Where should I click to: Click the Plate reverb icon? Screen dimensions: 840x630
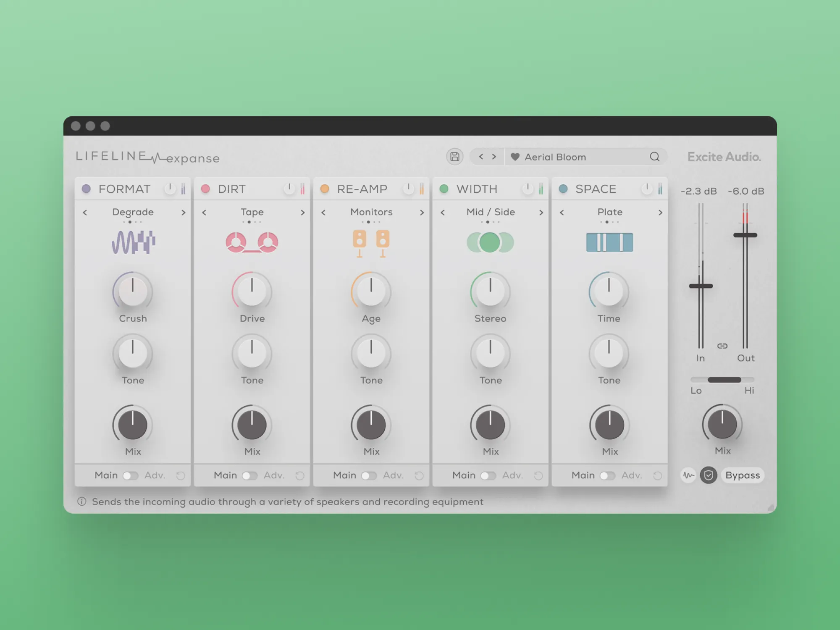[609, 242]
